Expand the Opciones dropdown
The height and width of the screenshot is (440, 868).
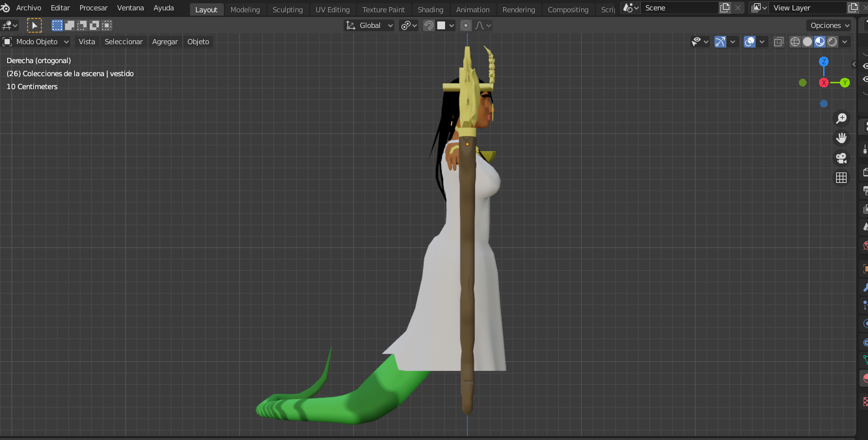pyautogui.click(x=830, y=25)
